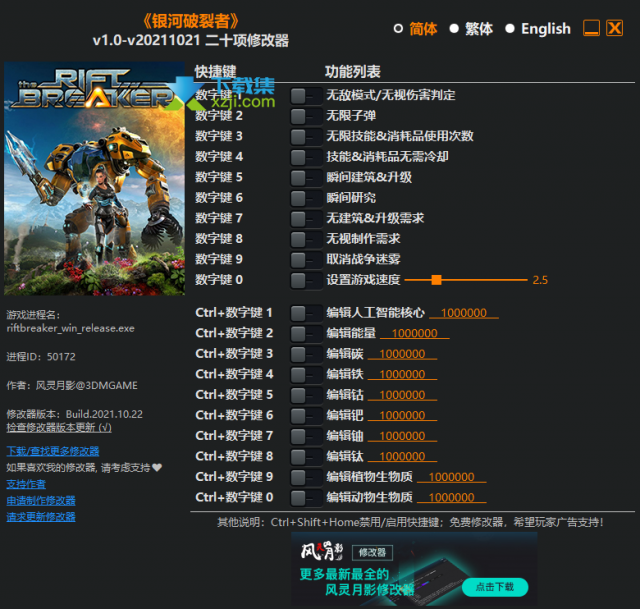Click the 功能列表 column header

pyautogui.click(x=353, y=72)
